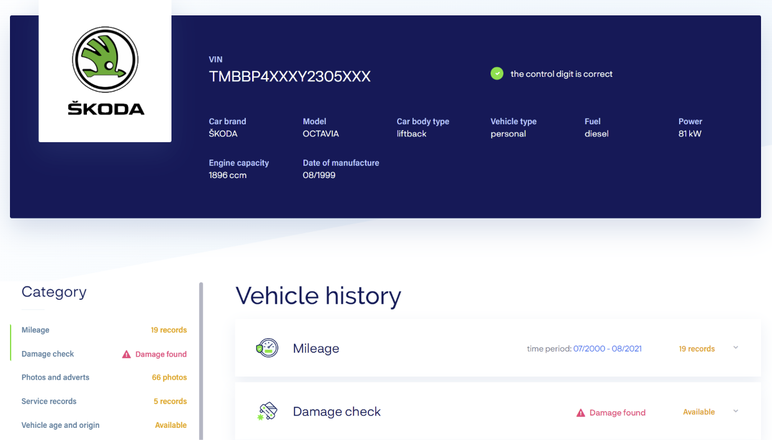The width and height of the screenshot is (772, 440).
Task: Select Mileage in the Category list
Action: [x=35, y=330]
